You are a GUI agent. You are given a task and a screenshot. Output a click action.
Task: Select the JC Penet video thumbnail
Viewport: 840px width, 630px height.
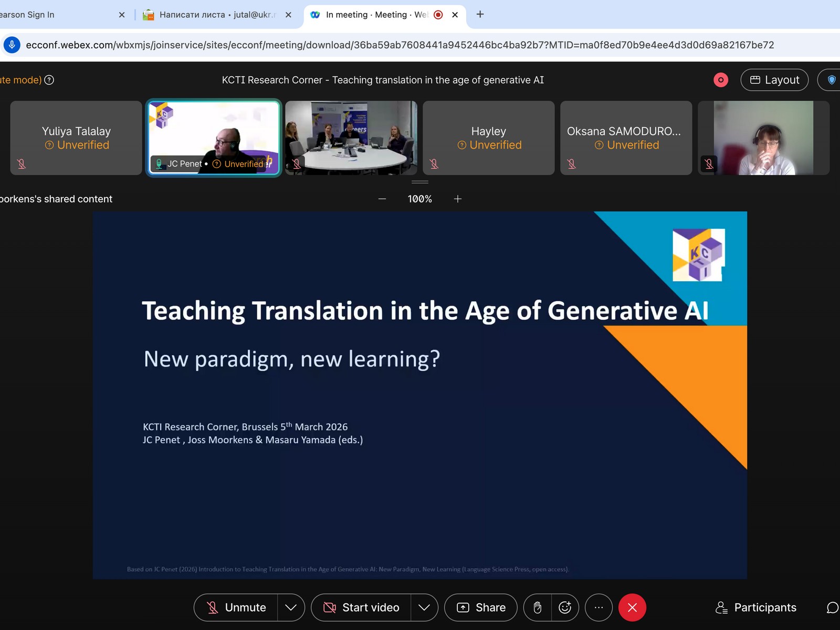214,138
